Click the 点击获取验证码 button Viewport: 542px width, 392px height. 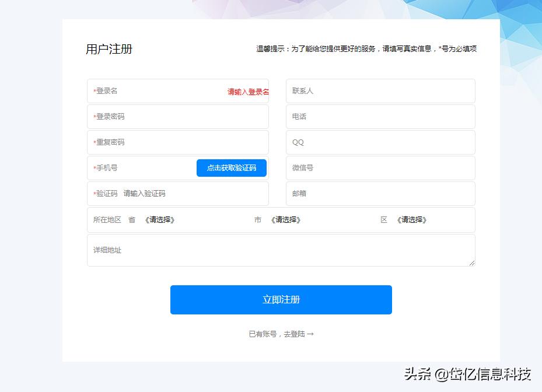pos(231,168)
